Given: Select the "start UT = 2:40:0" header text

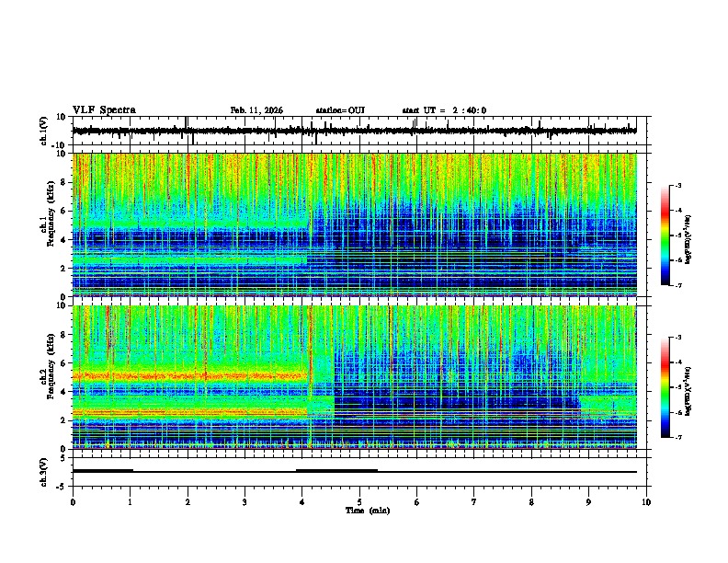Looking at the screenshot, I should coord(444,110).
